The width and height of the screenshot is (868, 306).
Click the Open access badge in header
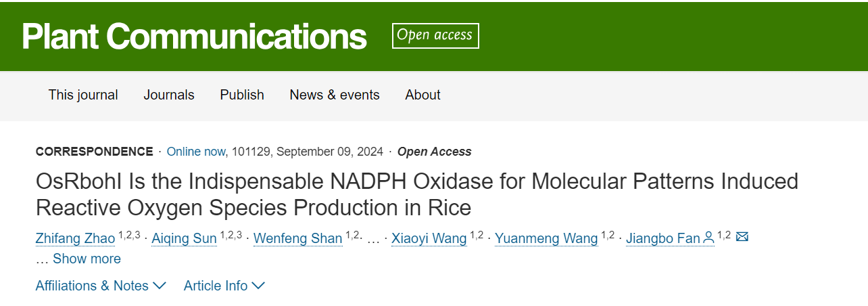tap(435, 36)
